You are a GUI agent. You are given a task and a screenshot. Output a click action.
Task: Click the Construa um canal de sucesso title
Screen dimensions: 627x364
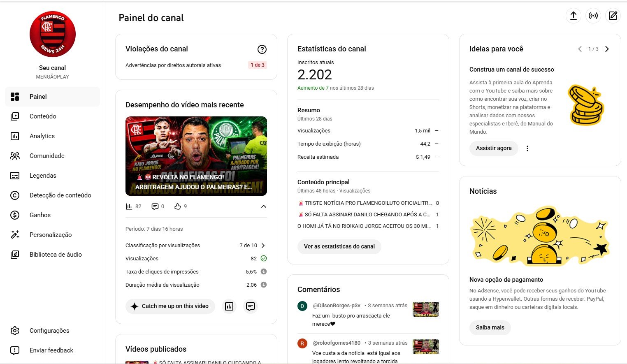pyautogui.click(x=512, y=70)
